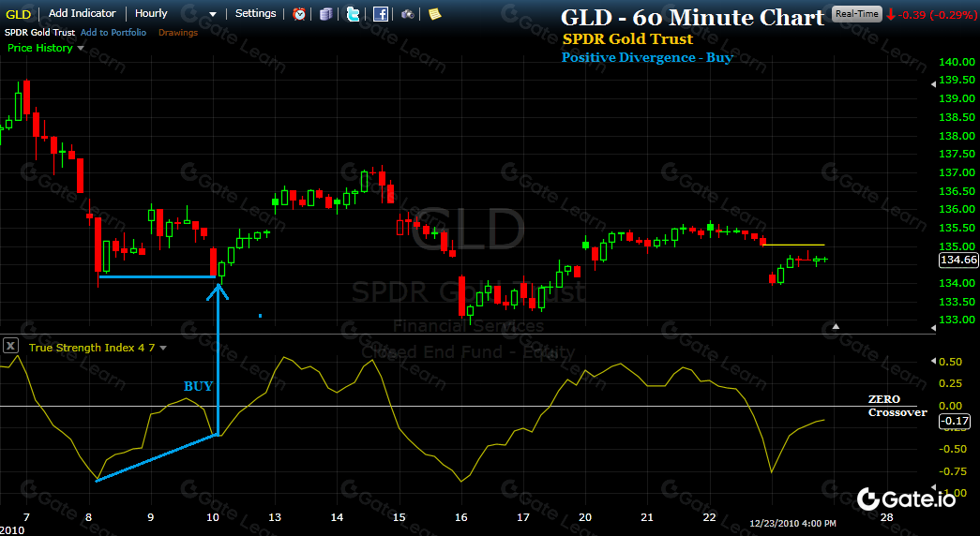Viewport: 980px width, 536px height.
Task: Click date 28 on the time axis
Action: [x=886, y=517]
